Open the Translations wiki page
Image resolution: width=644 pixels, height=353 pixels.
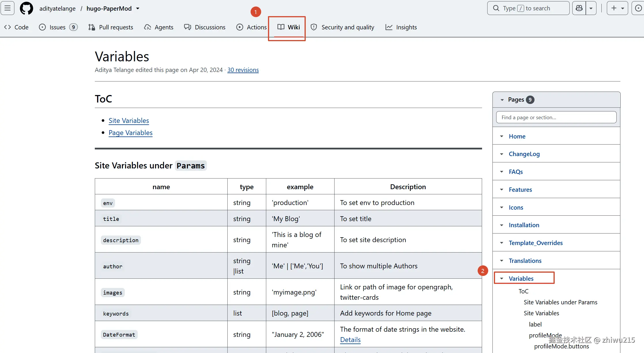(525, 261)
